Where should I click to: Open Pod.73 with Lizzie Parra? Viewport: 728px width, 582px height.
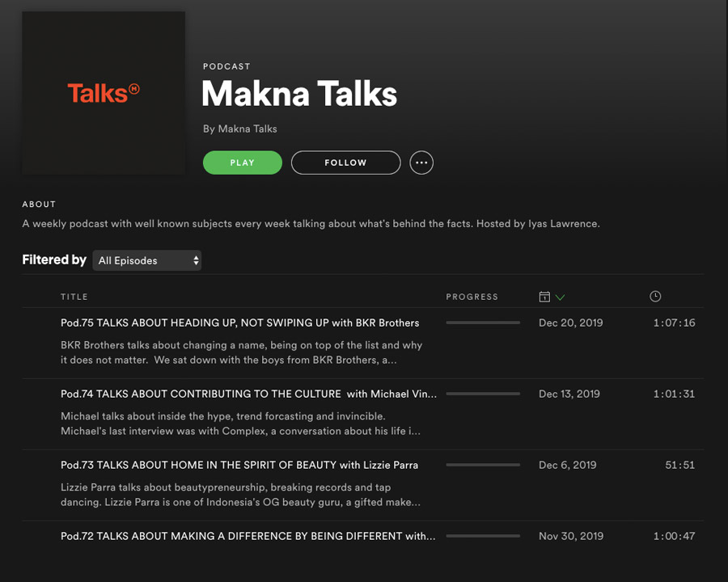tap(239, 465)
